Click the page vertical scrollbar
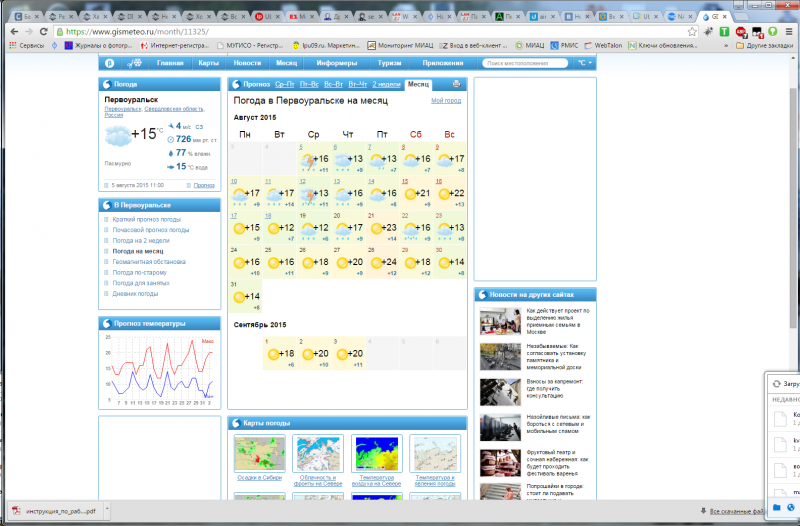This screenshot has height=526, width=800. (x=792, y=207)
